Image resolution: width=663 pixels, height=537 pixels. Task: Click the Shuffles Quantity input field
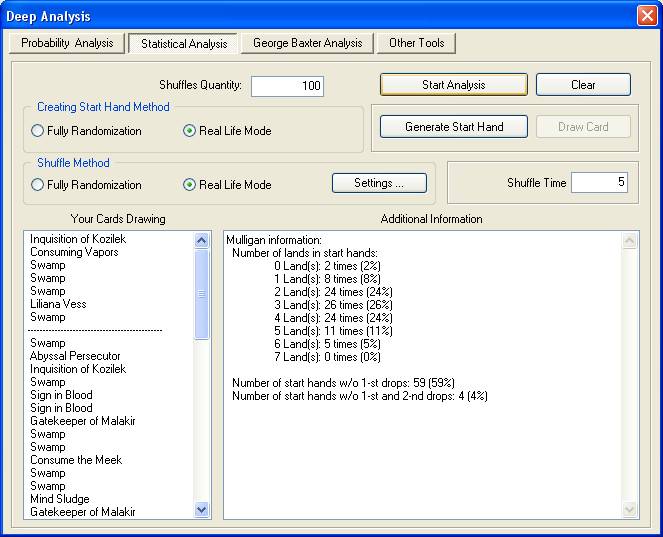click(x=288, y=86)
